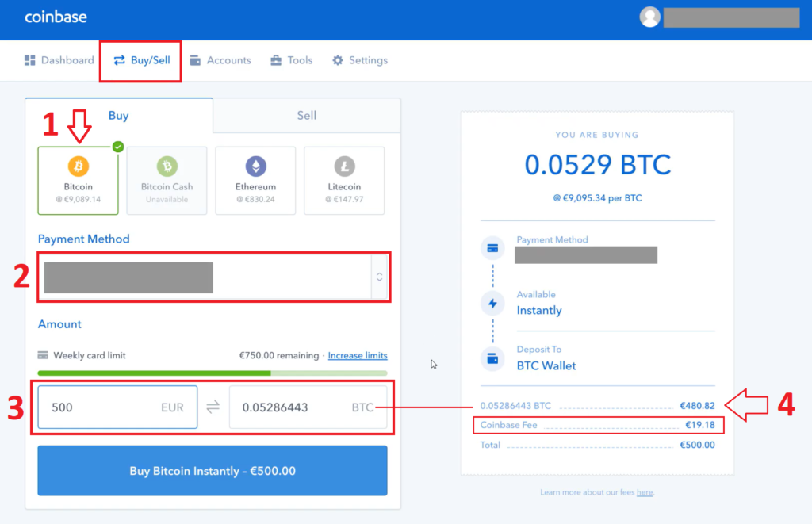Focus the EUR amount input field
The height and width of the screenshot is (524, 812).
[x=117, y=407]
